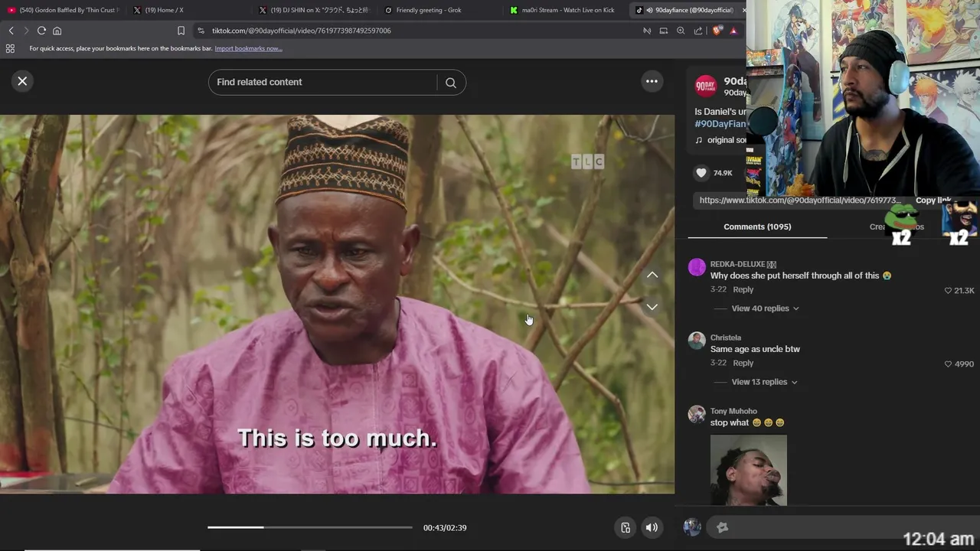Viewport: 980px width, 551px height.
Task: Click the share icon in address bar
Action: coord(697,31)
